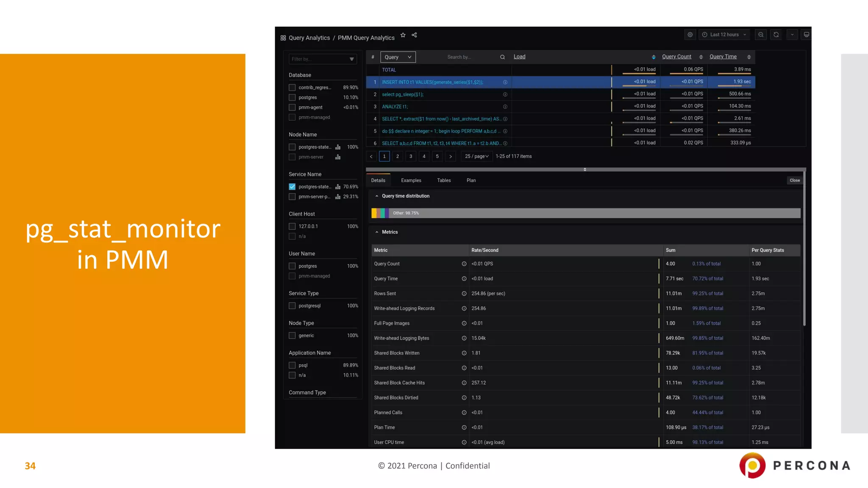
Task: Check the contrib_regres database filter
Action: 292,88
